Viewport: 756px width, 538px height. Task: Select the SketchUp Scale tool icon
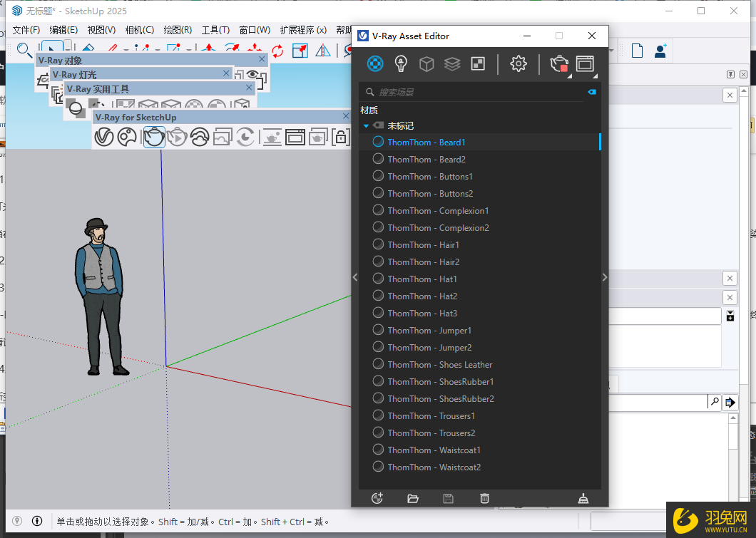click(300, 50)
